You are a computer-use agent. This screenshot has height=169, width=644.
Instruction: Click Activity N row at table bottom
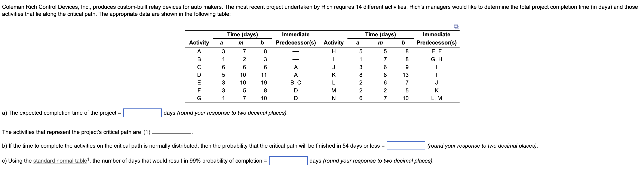coord(334,98)
